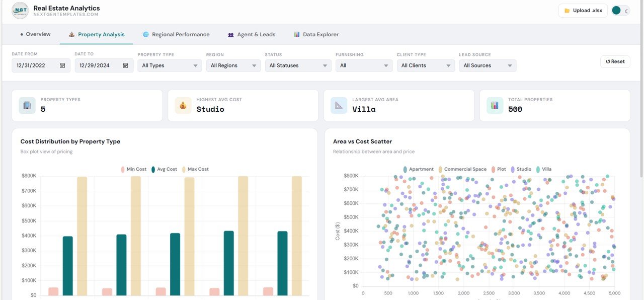The image size is (644, 300).
Task: Expand the Lead Source dropdown
Action: 488,65
